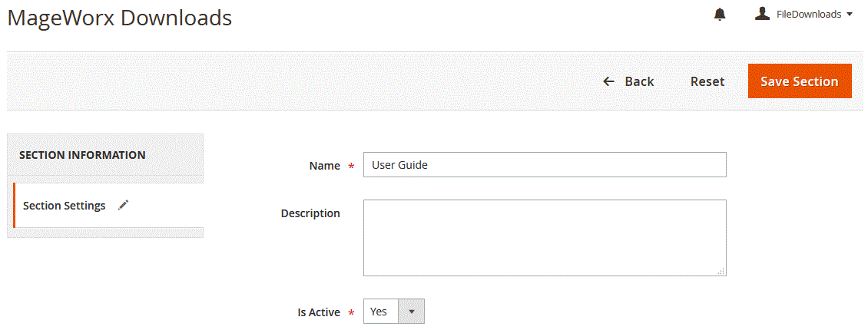Focus the Name field containing User Guide
This screenshot has width=868, height=330.
point(545,165)
